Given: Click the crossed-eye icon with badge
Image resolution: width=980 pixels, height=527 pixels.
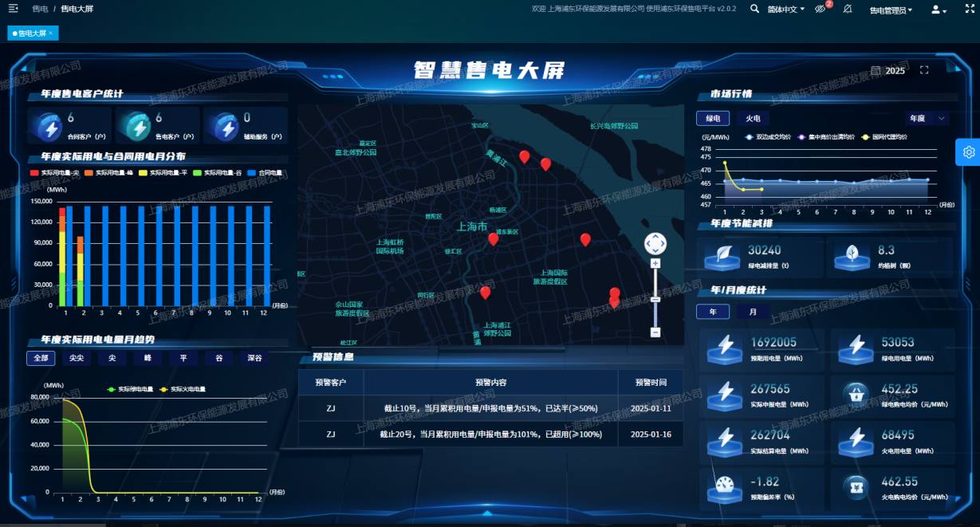Looking at the screenshot, I should [x=821, y=9].
